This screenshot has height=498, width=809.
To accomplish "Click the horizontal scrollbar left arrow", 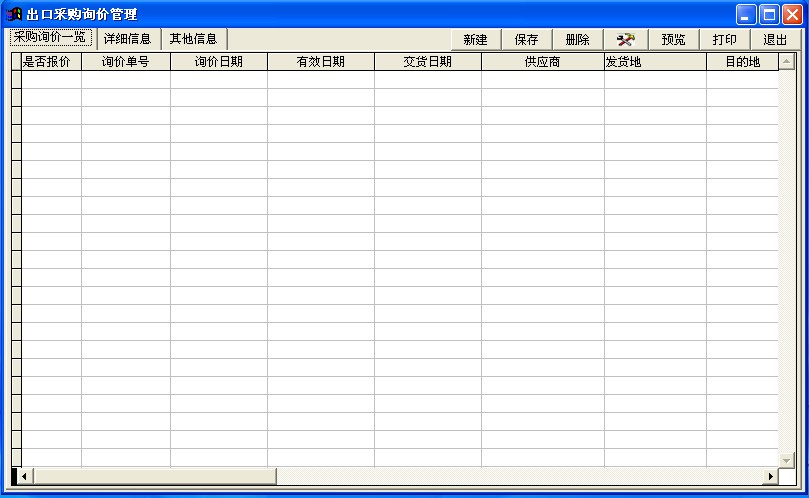I will (25, 476).
